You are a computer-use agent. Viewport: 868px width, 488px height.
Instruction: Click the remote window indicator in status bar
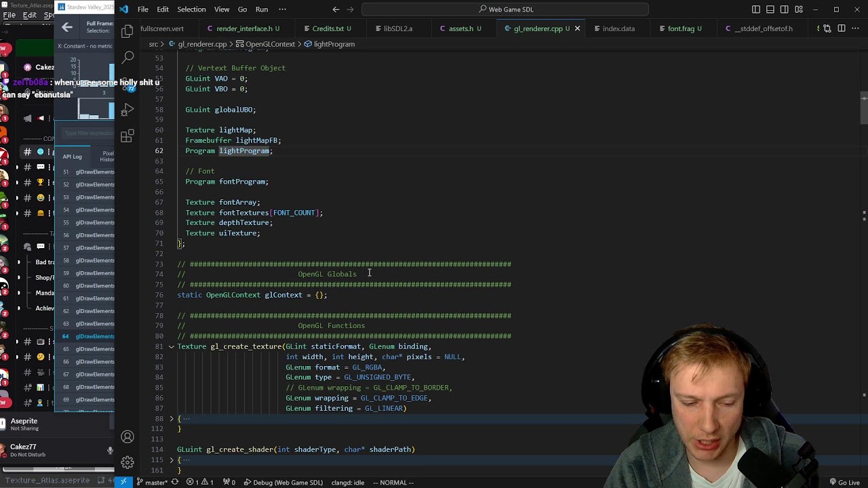[123, 483]
